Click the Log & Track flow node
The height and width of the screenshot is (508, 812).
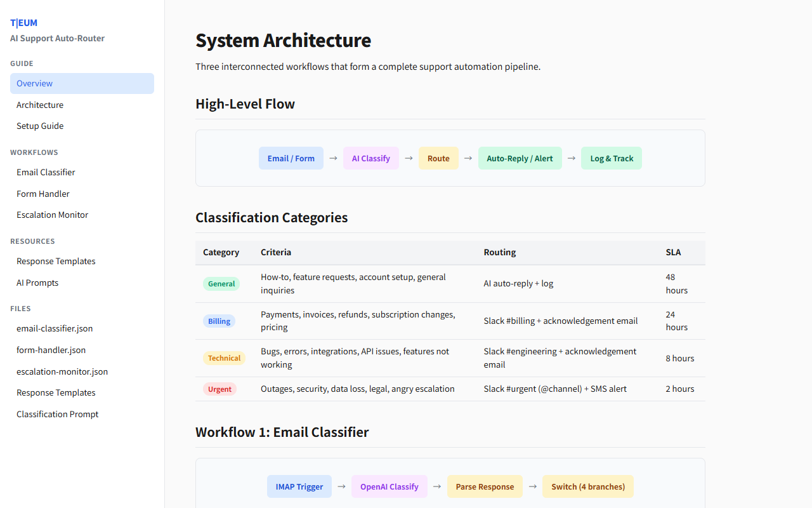(611, 158)
